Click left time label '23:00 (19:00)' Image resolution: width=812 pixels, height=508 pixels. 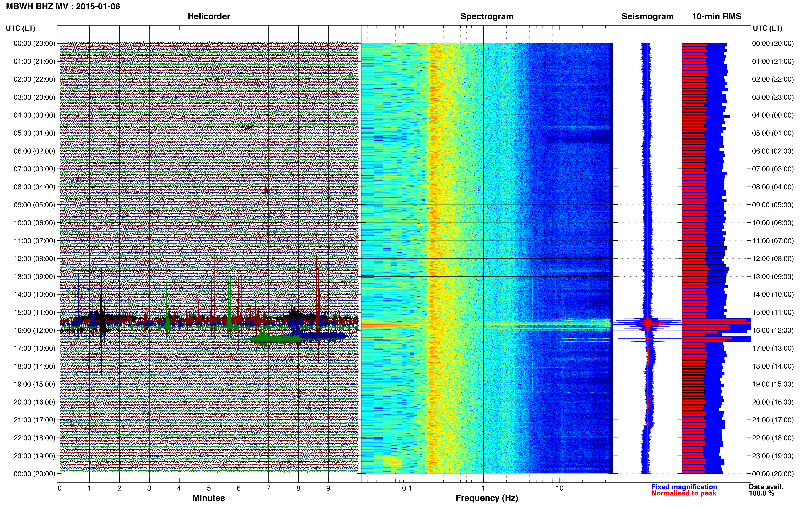[x=34, y=456]
